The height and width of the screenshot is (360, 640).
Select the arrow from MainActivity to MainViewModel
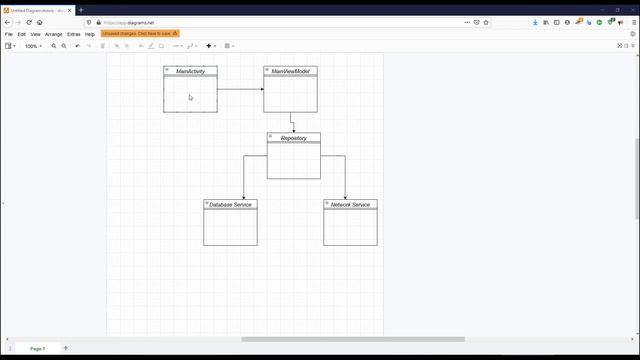tap(240, 89)
